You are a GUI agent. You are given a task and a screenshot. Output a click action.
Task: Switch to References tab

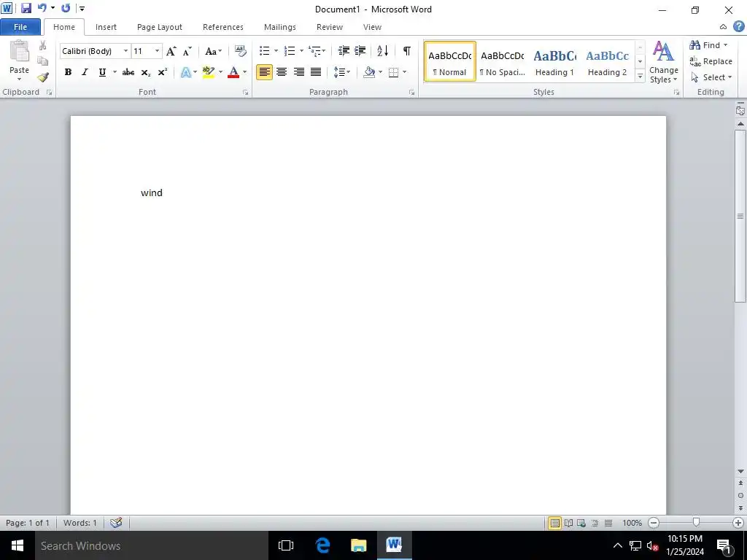(x=223, y=27)
